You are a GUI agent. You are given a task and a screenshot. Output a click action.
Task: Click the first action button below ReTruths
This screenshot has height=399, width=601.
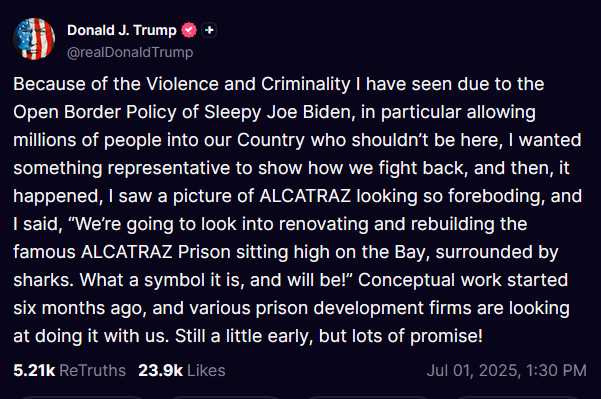point(80,397)
